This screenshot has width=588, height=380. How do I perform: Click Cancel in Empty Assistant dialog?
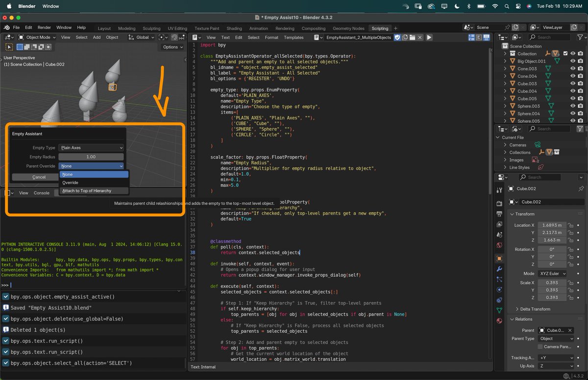point(39,177)
